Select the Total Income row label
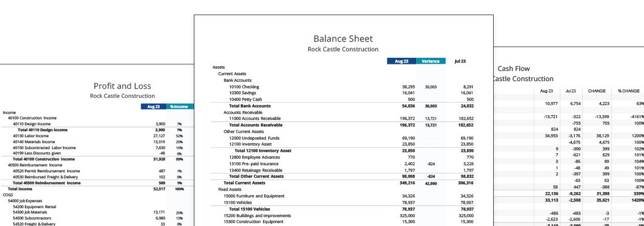The height and width of the screenshot is (226, 644). coord(20,189)
